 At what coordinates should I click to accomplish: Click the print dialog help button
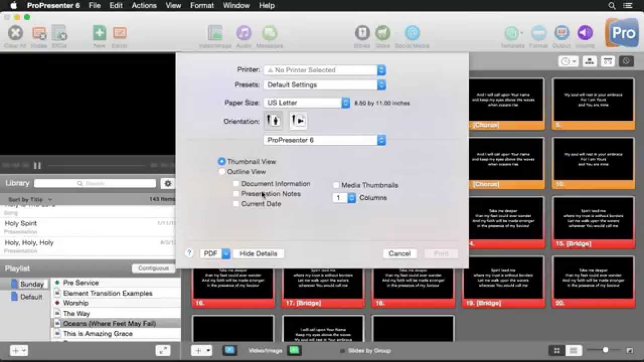tap(189, 253)
